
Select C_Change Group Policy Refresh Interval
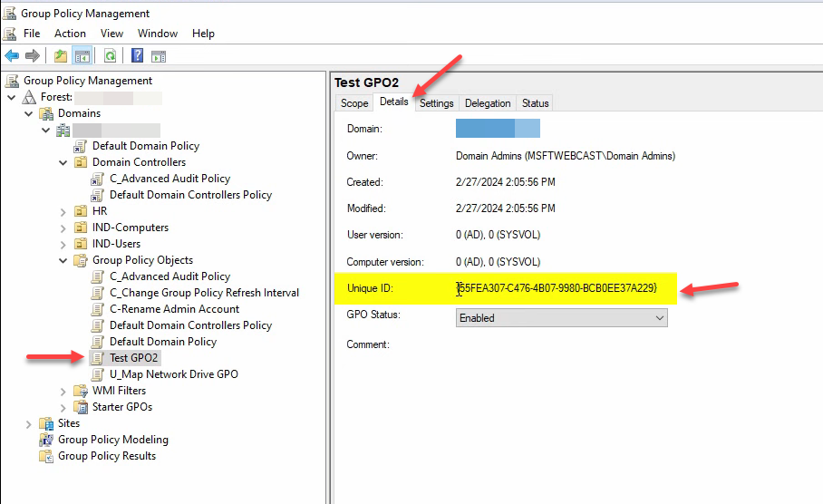[204, 293]
